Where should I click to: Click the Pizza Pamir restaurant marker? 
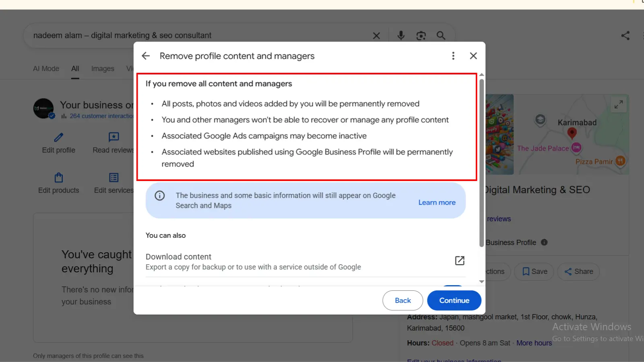coord(620,161)
